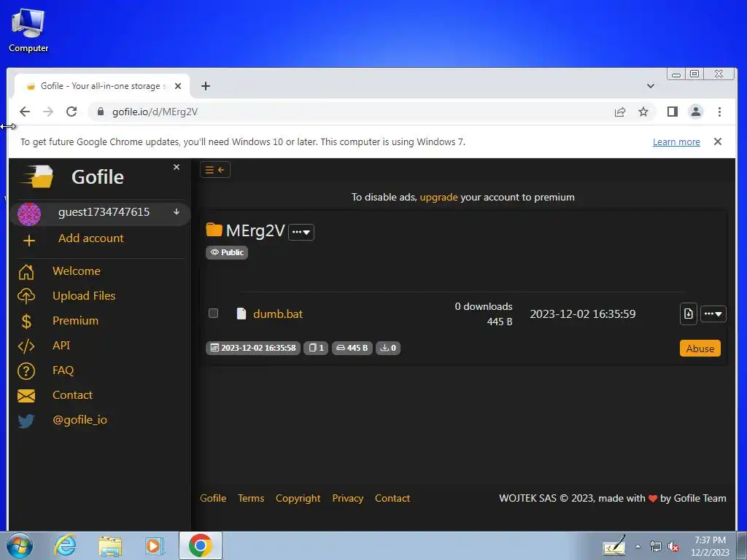The height and width of the screenshot is (560, 747).
Task: Click the file count badge showing 1
Action: 316,348
